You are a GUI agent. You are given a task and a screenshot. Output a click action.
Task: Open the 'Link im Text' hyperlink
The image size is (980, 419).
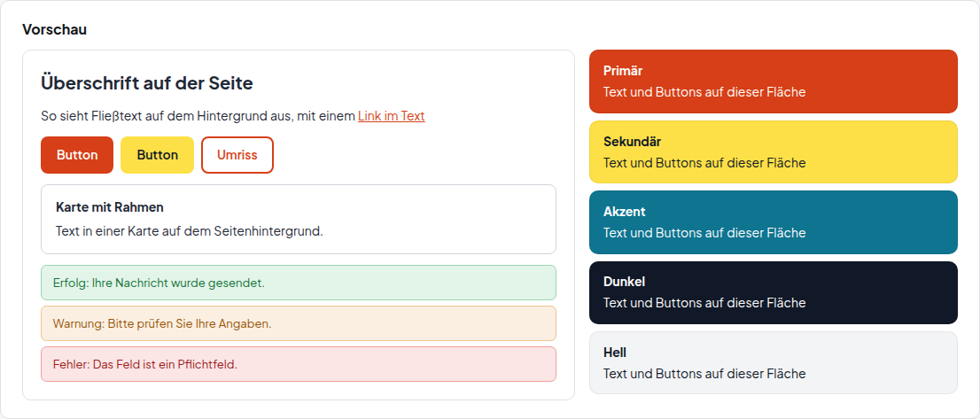[392, 116]
